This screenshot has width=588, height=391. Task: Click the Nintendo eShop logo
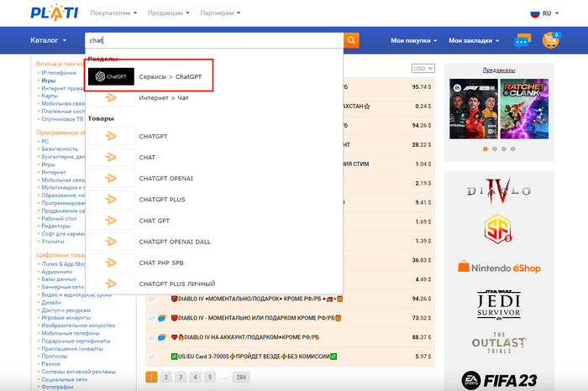pyautogui.click(x=499, y=268)
